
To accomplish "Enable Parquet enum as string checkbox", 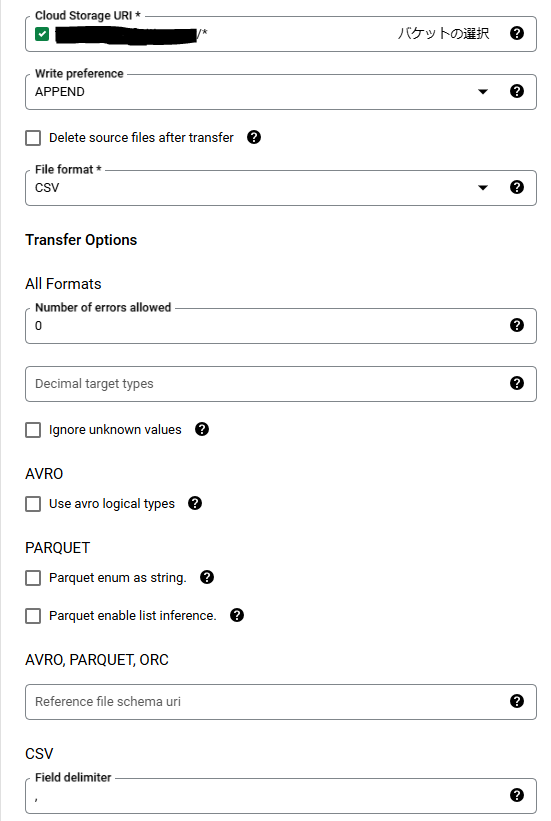I will 33,578.
